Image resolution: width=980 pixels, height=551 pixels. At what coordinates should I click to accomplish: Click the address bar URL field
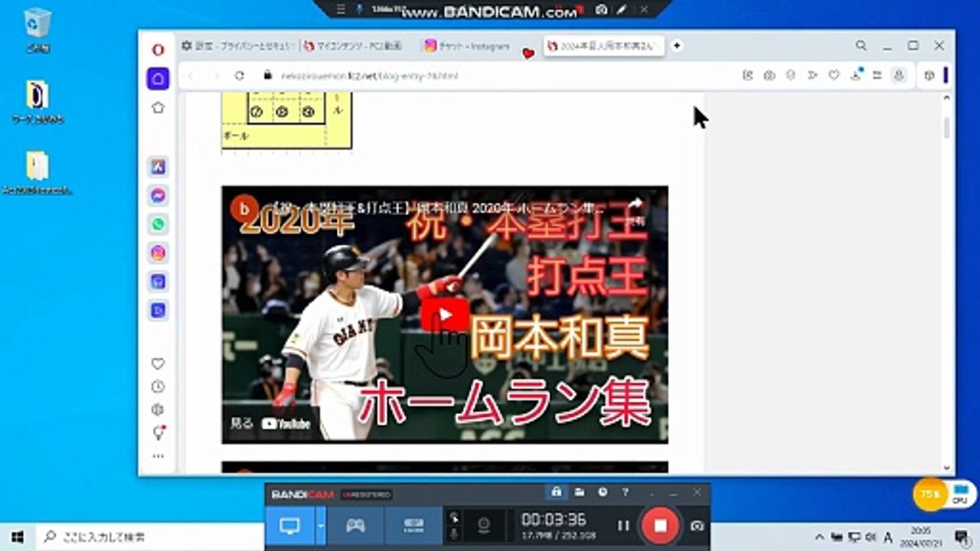(498, 76)
